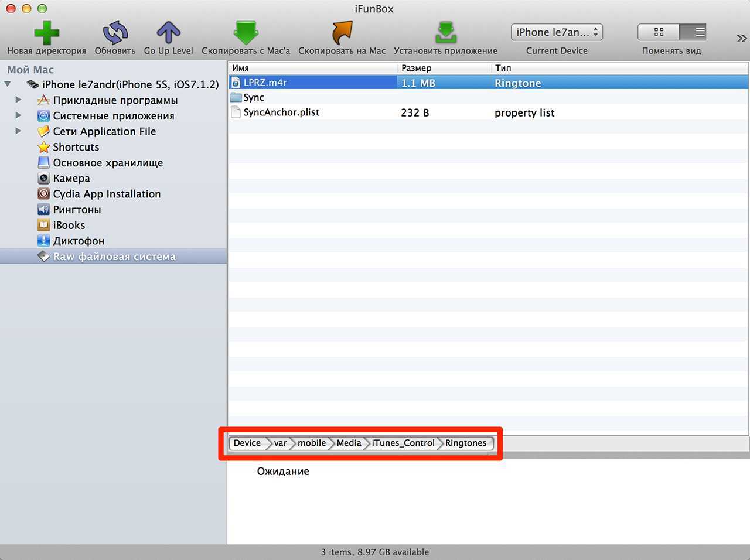Click the 1.1 MB size cell
750x560 pixels.
418,83
